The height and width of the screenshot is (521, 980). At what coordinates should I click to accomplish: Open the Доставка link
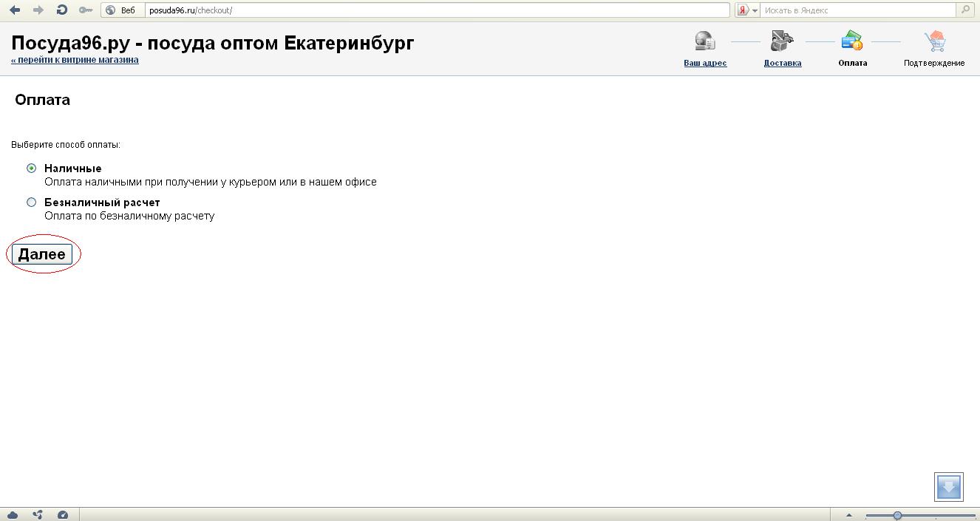tap(783, 63)
